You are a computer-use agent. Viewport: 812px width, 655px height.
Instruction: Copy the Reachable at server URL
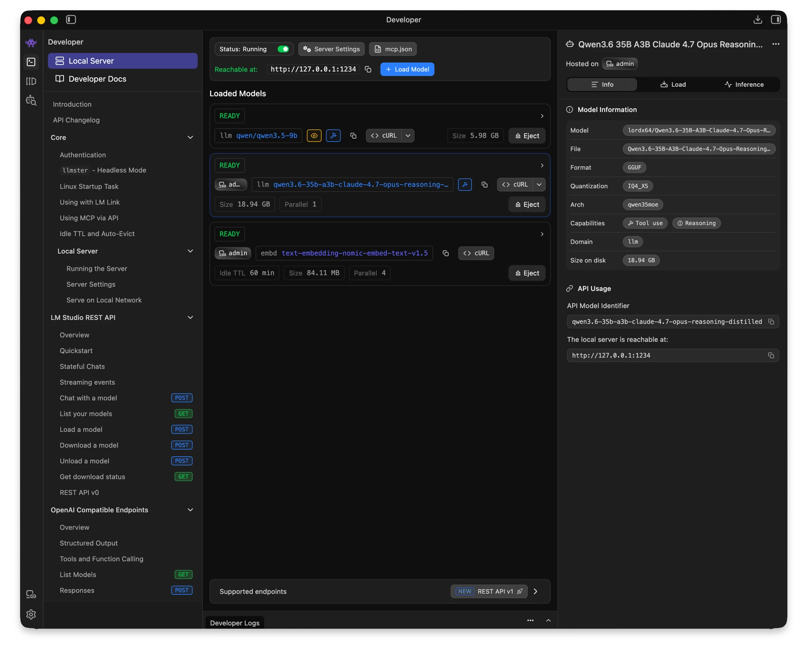point(368,69)
